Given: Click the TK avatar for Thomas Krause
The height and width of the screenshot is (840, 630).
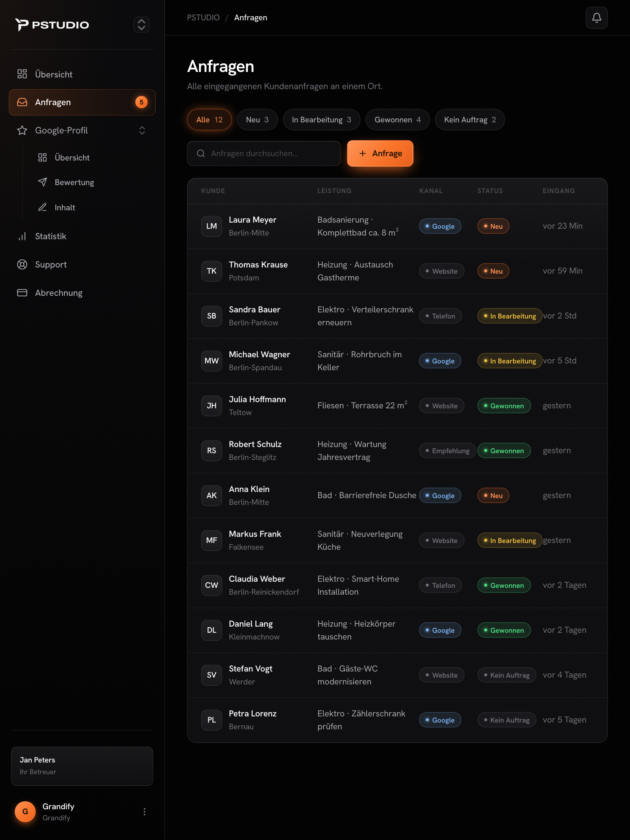Looking at the screenshot, I should click(212, 271).
